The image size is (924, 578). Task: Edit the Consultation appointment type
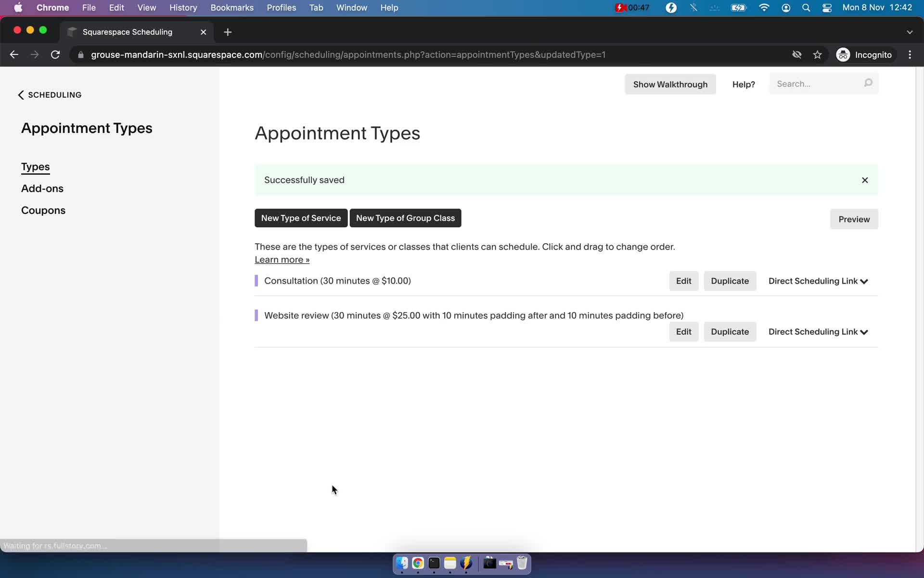coord(683,281)
